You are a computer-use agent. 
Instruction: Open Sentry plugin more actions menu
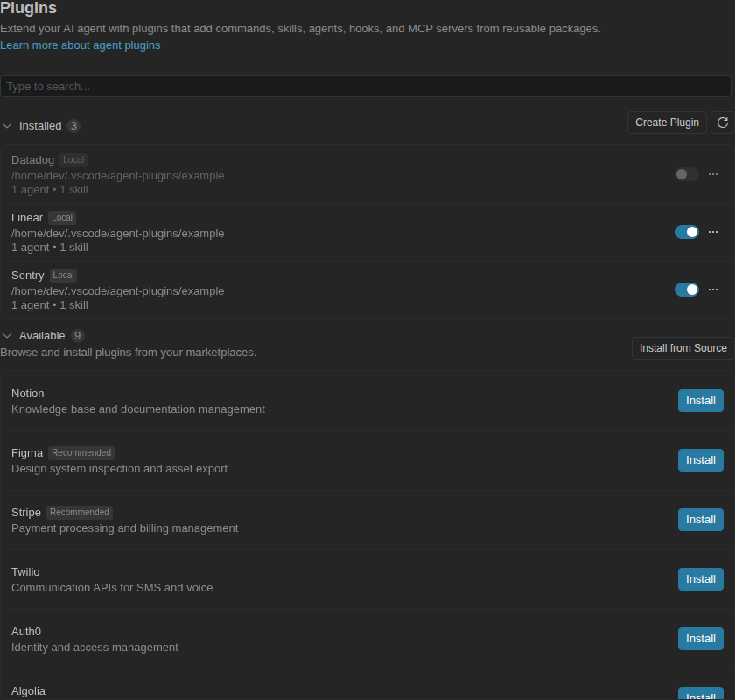[x=713, y=290]
